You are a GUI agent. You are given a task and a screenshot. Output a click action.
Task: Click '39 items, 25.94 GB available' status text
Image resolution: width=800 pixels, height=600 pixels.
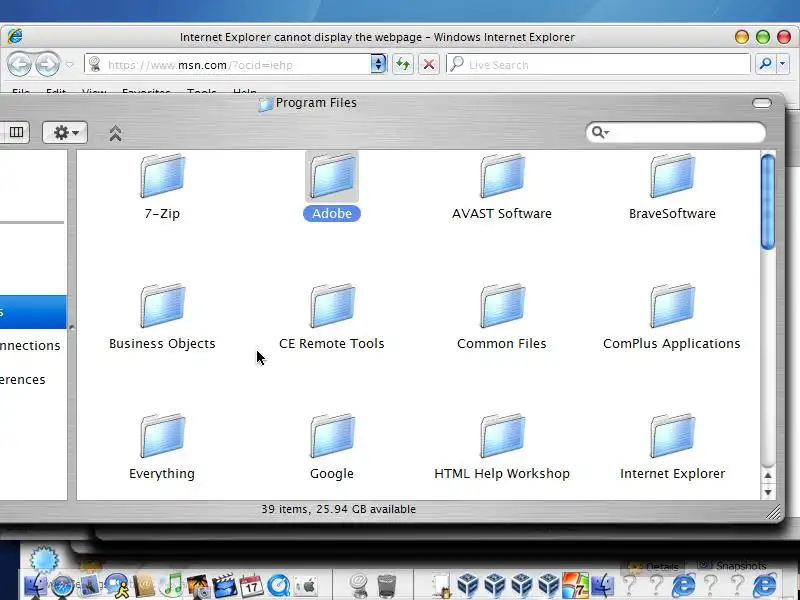(x=338, y=509)
